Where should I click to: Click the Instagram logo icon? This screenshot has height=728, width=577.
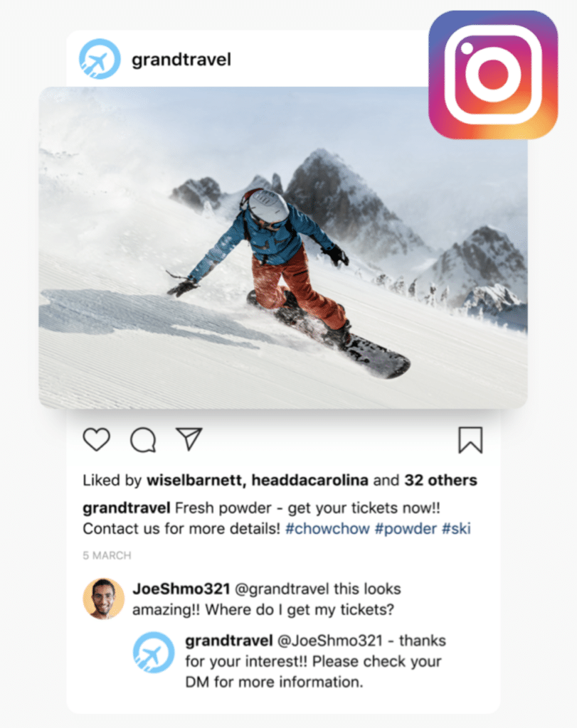coord(493,75)
